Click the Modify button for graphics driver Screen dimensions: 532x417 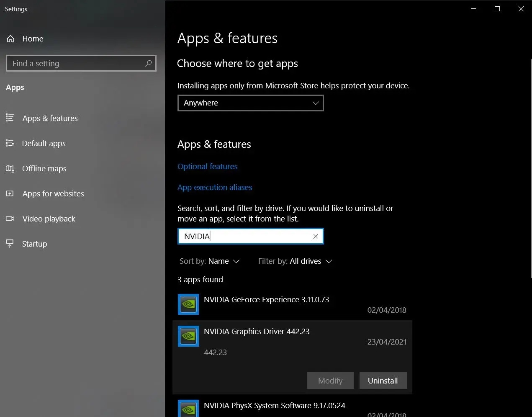coord(330,381)
